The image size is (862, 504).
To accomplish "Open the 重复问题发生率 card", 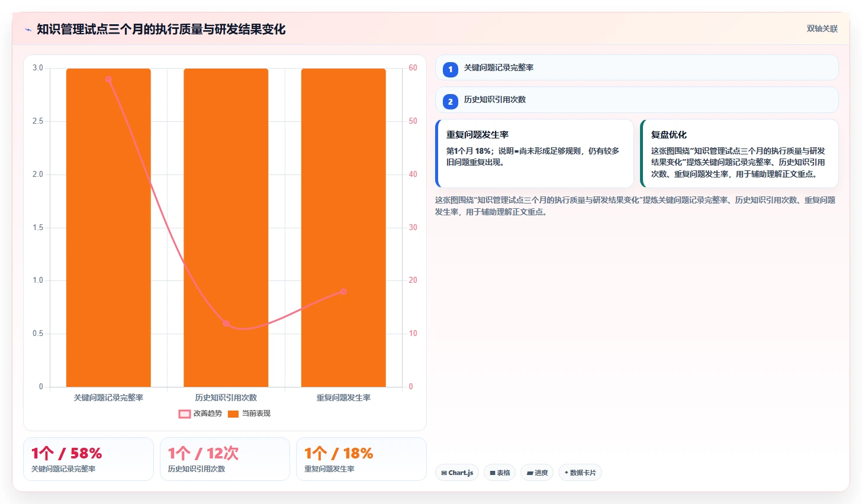I will tap(535, 154).
